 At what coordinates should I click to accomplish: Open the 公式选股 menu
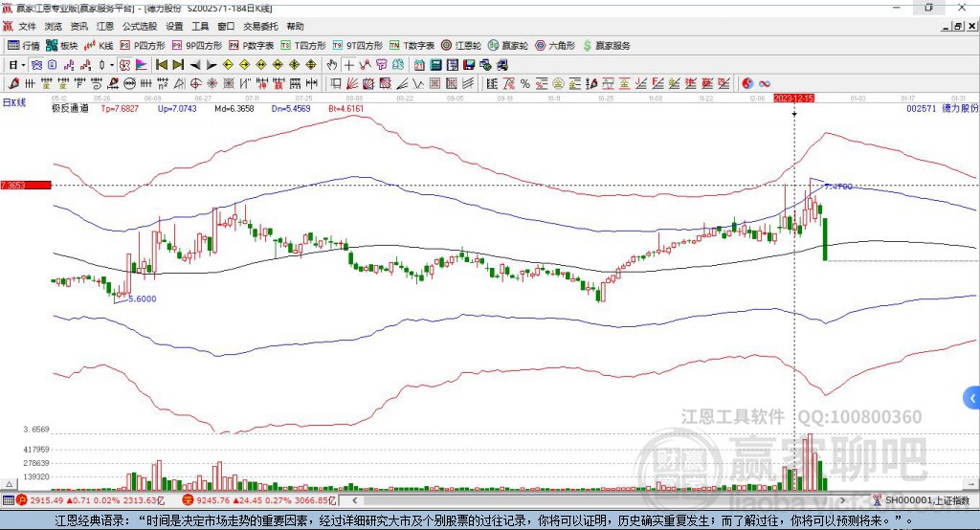(140, 26)
